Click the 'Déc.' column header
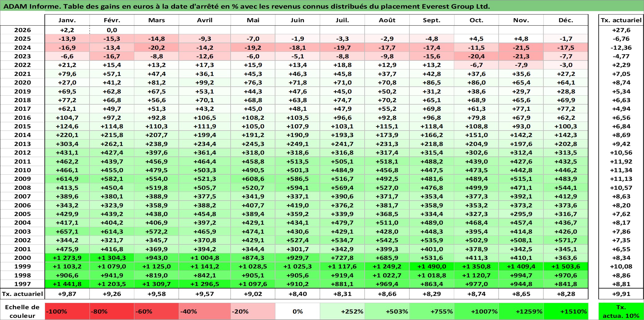The width and height of the screenshot is (644, 320). pos(566,20)
